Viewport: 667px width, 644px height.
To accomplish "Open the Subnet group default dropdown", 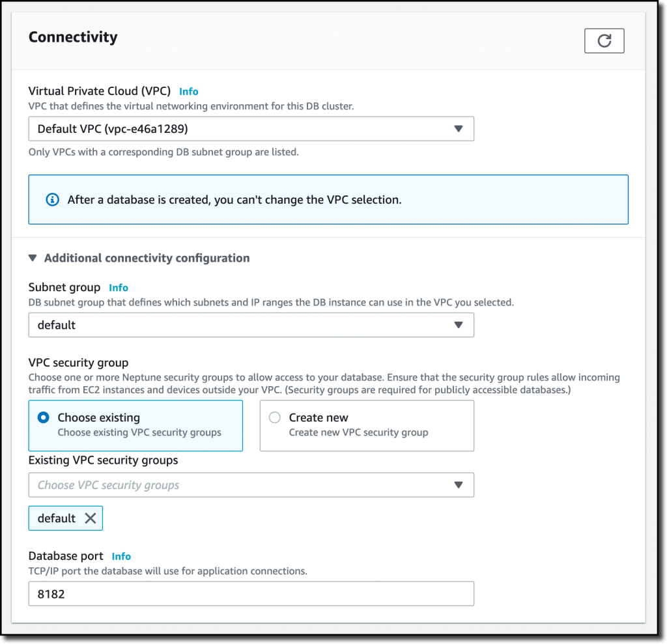I will coord(251,325).
